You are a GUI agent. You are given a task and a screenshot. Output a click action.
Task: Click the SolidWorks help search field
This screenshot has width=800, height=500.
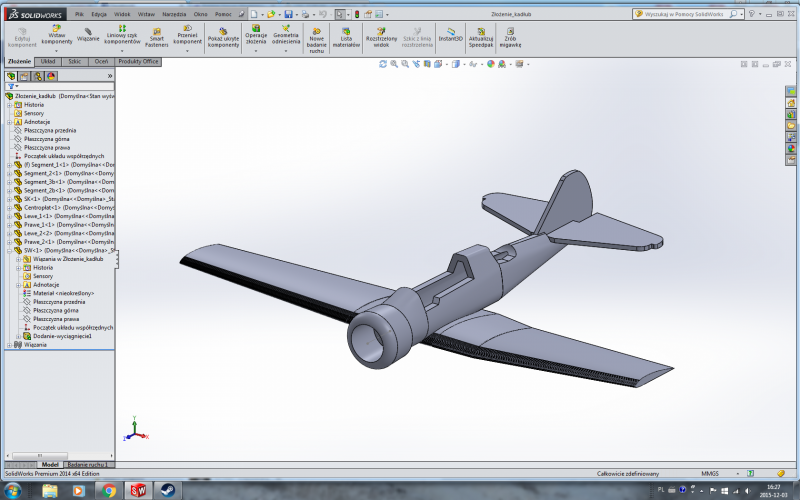coord(700,15)
